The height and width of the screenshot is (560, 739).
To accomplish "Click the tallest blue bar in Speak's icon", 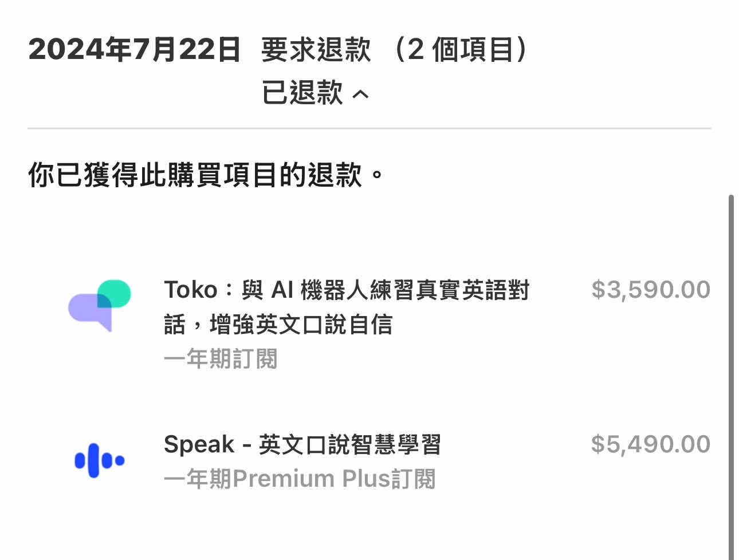I will [x=93, y=460].
